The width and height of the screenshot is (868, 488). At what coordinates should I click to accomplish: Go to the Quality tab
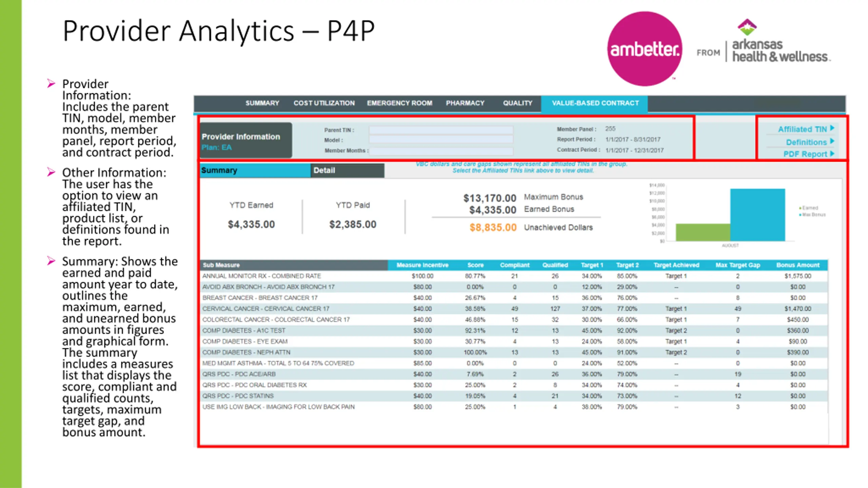pos(517,103)
